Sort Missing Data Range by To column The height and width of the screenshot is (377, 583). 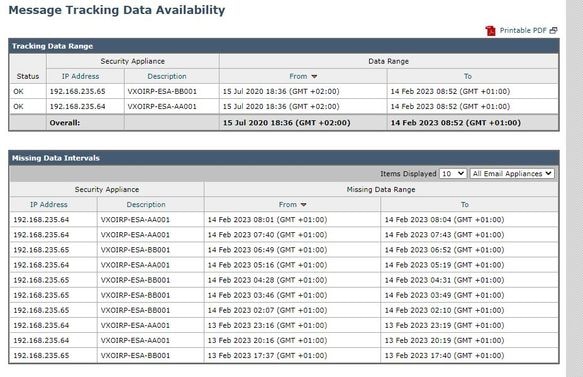[465, 204]
